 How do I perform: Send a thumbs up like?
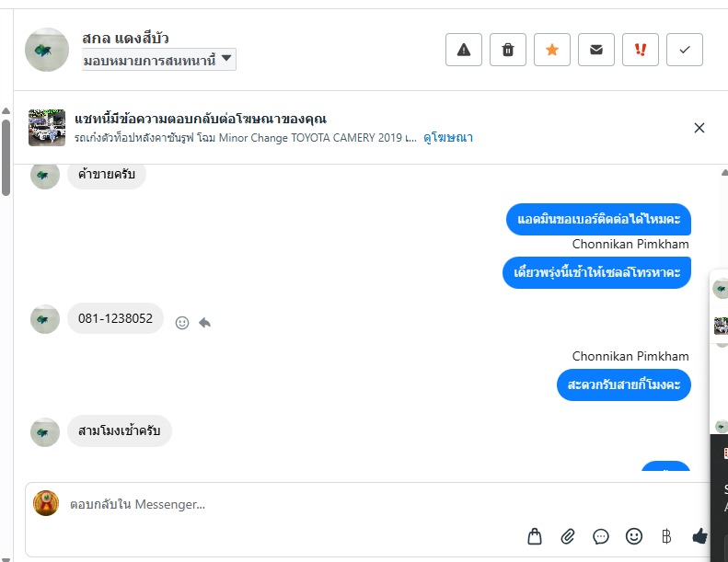click(x=699, y=535)
